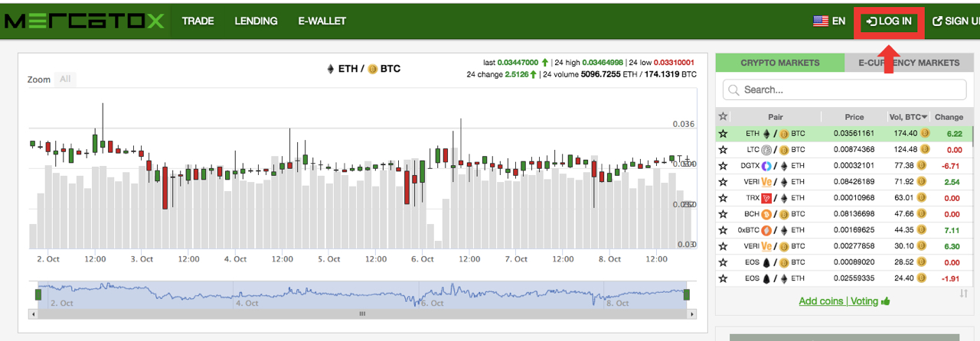Click the LTC coin icon in LTC/BTC row
This screenshot has width=980, height=341.
766,149
